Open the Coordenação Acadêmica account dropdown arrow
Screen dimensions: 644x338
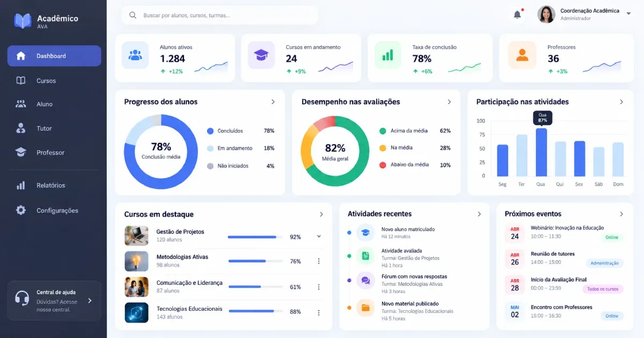pos(629,14)
